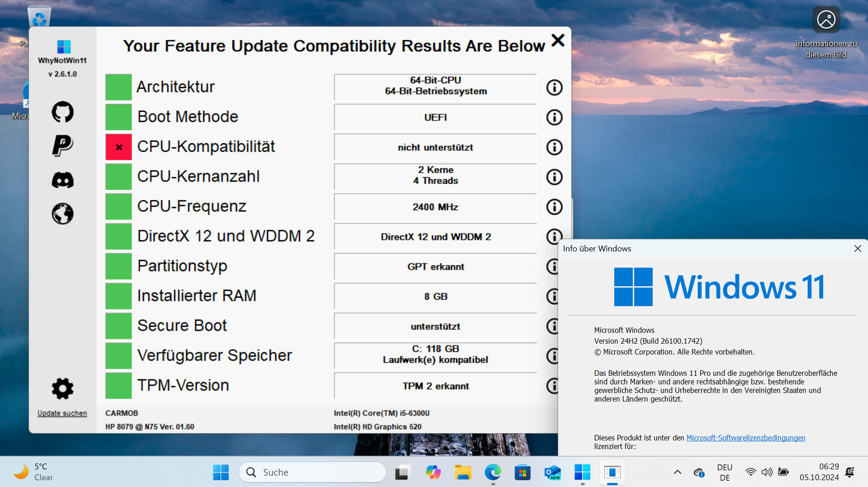
Task: Open Task View from the taskbar
Action: [403, 472]
